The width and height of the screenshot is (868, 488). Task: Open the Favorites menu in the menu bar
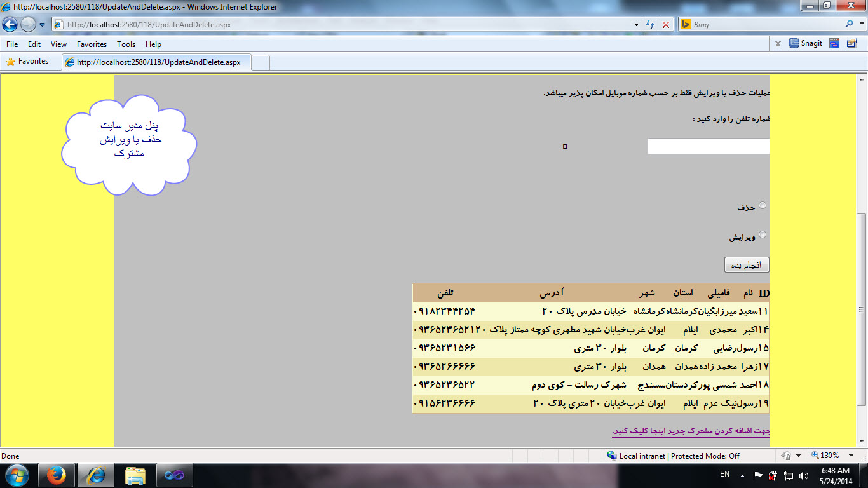[x=92, y=44]
